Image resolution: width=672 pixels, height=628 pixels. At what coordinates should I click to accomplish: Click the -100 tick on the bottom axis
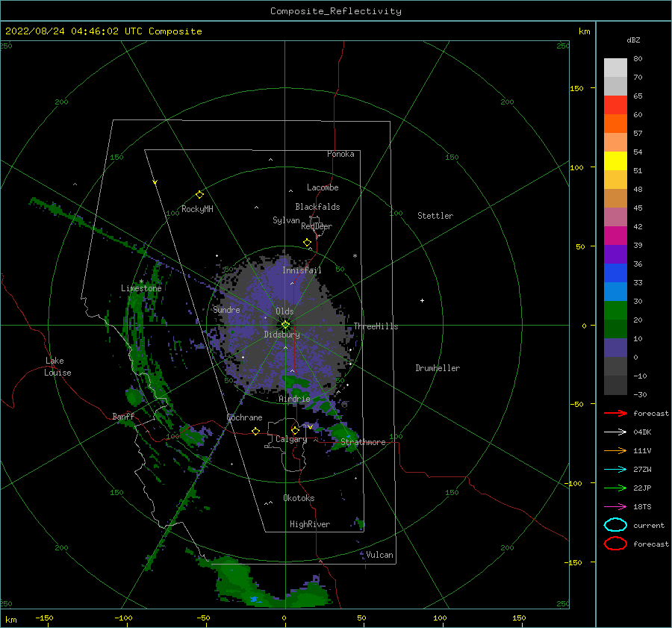[x=123, y=618]
